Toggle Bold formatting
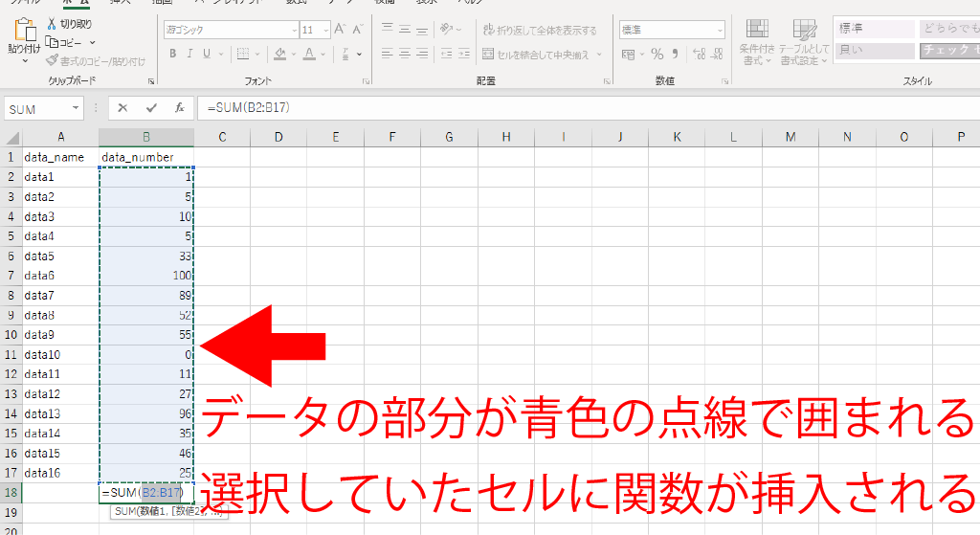Image resolution: width=980 pixels, height=535 pixels. coord(173,54)
